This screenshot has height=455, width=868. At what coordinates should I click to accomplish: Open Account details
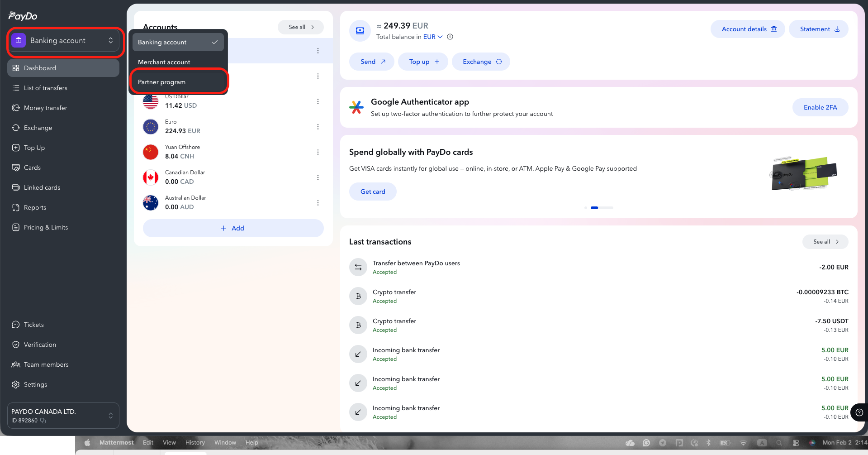(x=748, y=29)
